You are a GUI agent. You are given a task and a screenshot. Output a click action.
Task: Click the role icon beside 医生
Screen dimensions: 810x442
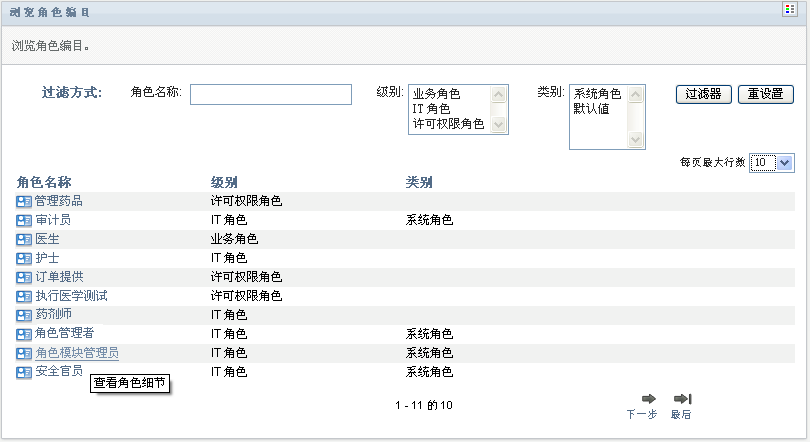24,240
